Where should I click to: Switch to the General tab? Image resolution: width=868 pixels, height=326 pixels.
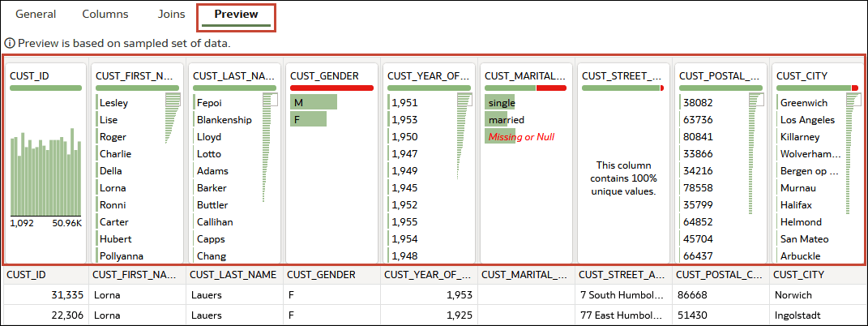(x=36, y=15)
